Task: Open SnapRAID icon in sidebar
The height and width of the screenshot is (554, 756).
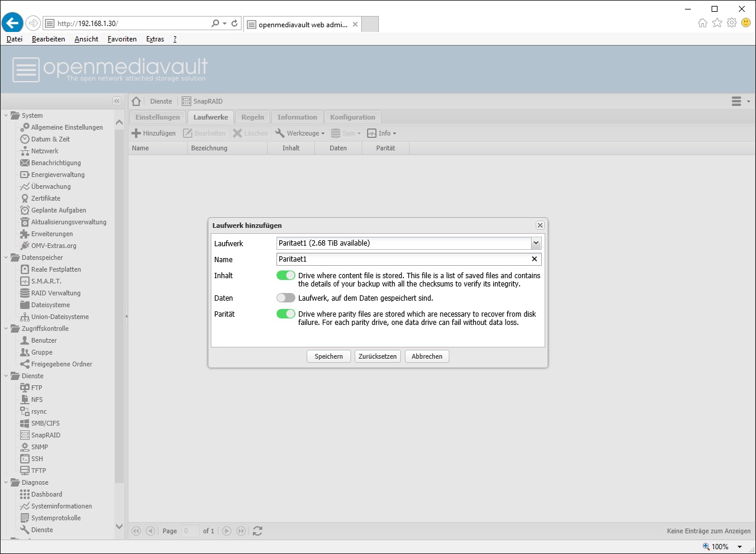Action: click(x=25, y=435)
